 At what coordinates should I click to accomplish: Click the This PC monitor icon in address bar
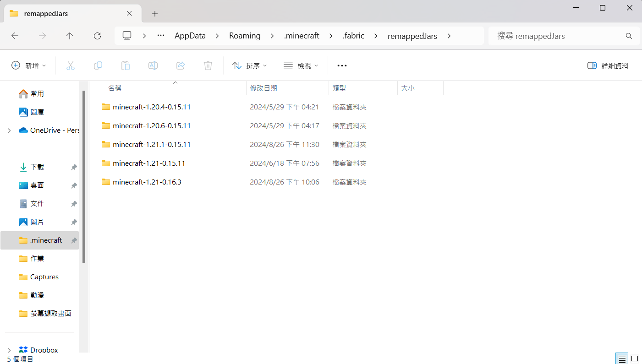click(x=127, y=36)
